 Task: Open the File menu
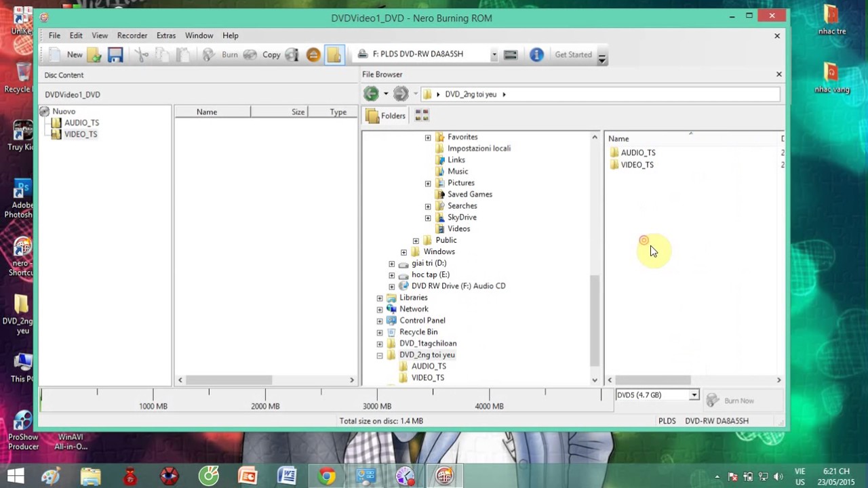pos(54,35)
